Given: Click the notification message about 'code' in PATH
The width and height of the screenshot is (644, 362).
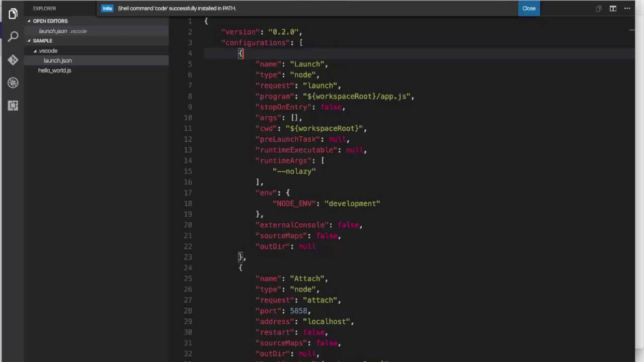Looking at the screenshot, I should pyautogui.click(x=177, y=9).
